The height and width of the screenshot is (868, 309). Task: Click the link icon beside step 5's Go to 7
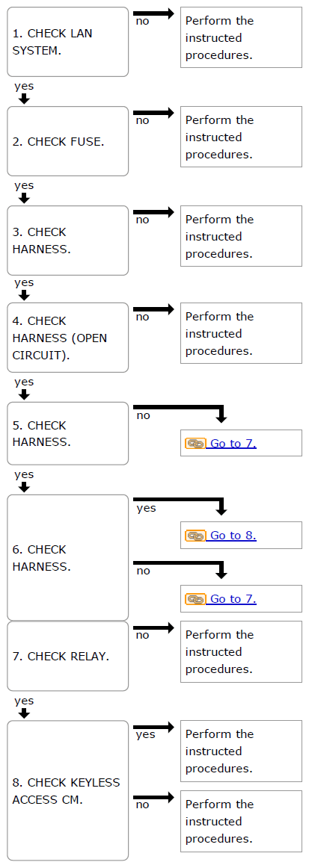click(x=195, y=443)
